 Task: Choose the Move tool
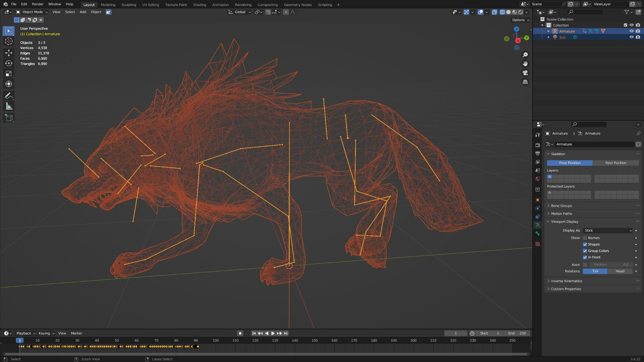(x=9, y=53)
